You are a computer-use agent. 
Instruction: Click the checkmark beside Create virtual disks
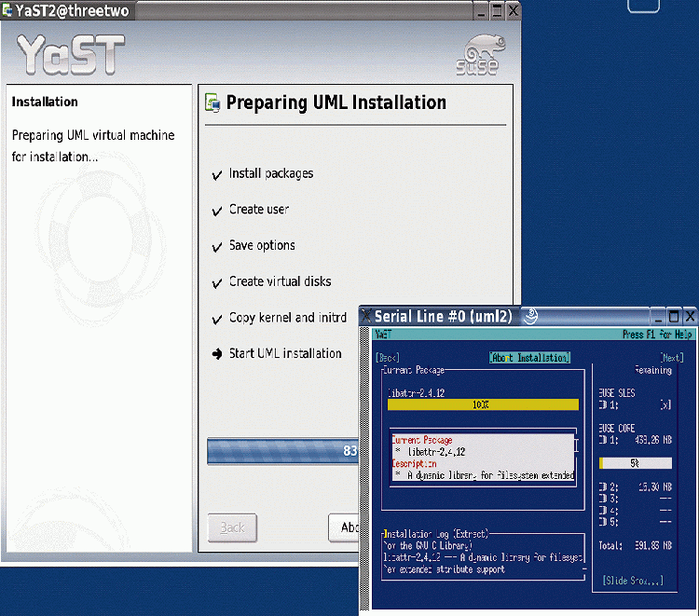click(x=217, y=283)
